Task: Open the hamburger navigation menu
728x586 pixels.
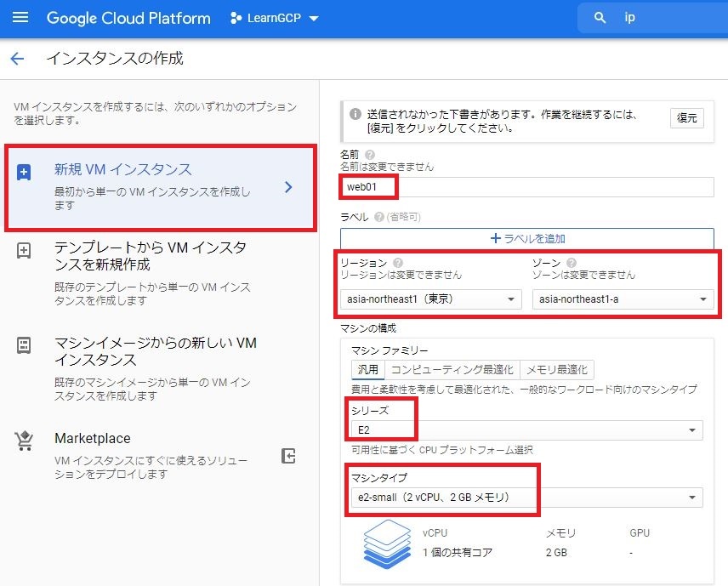Action: click(x=20, y=18)
